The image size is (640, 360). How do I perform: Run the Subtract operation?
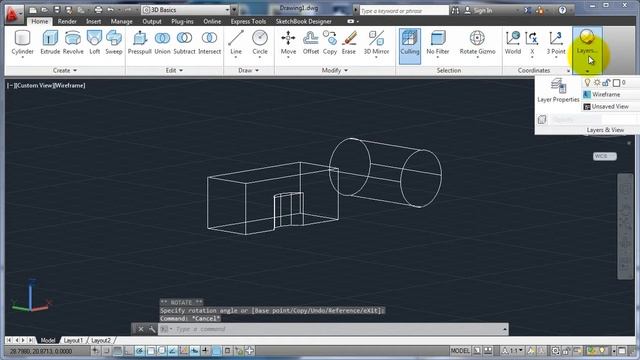(x=184, y=43)
